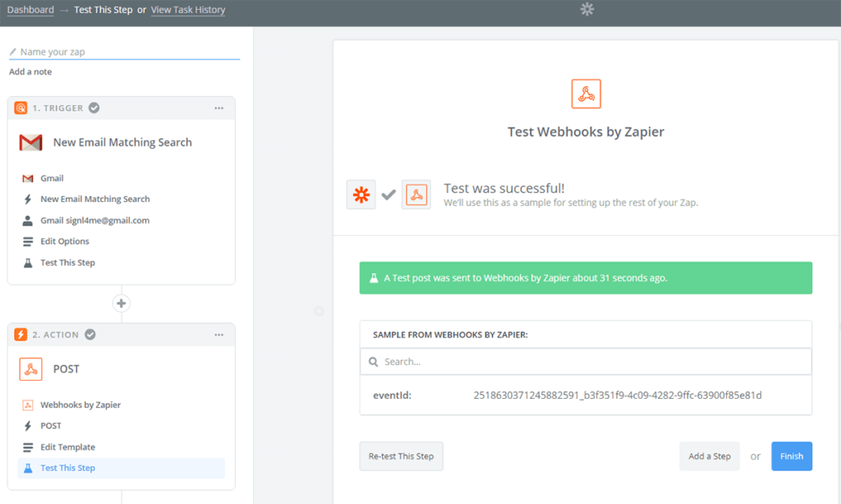Focus the Name your zap field

coord(125,52)
